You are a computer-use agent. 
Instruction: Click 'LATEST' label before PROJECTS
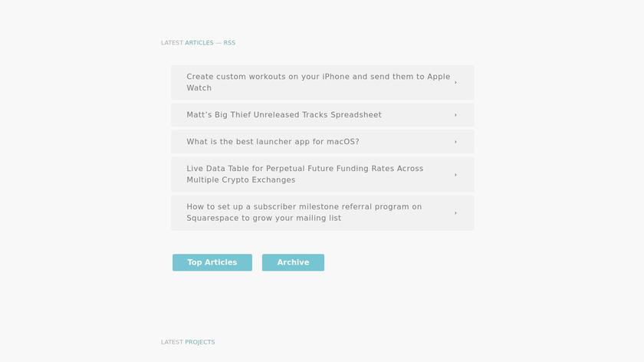[x=172, y=342]
